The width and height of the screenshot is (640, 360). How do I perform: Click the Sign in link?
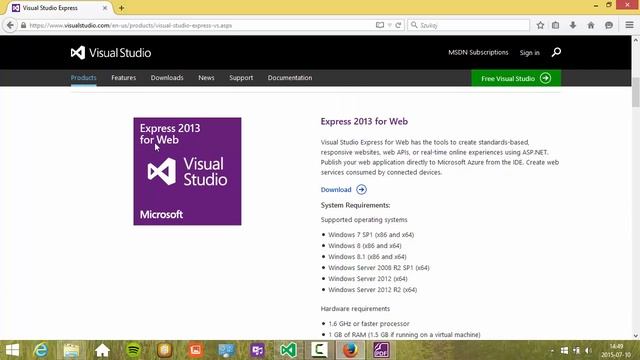coord(529,53)
